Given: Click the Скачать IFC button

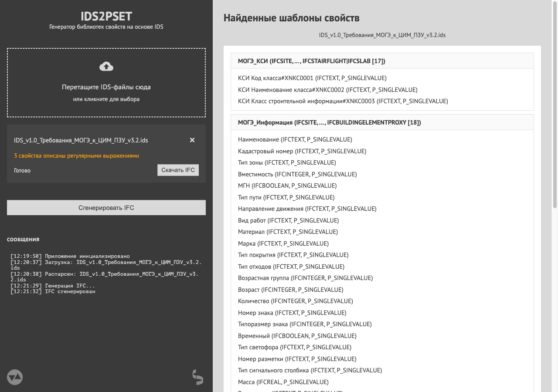Looking at the screenshot, I should pos(177,170).
